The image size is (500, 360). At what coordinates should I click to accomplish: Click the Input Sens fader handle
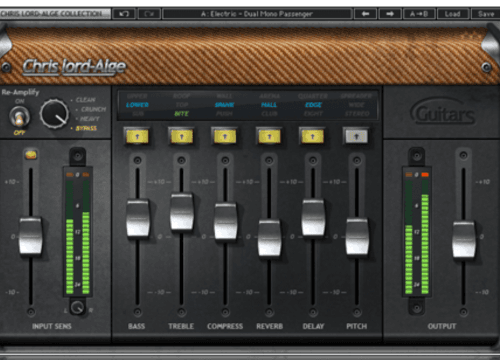pos(31,236)
